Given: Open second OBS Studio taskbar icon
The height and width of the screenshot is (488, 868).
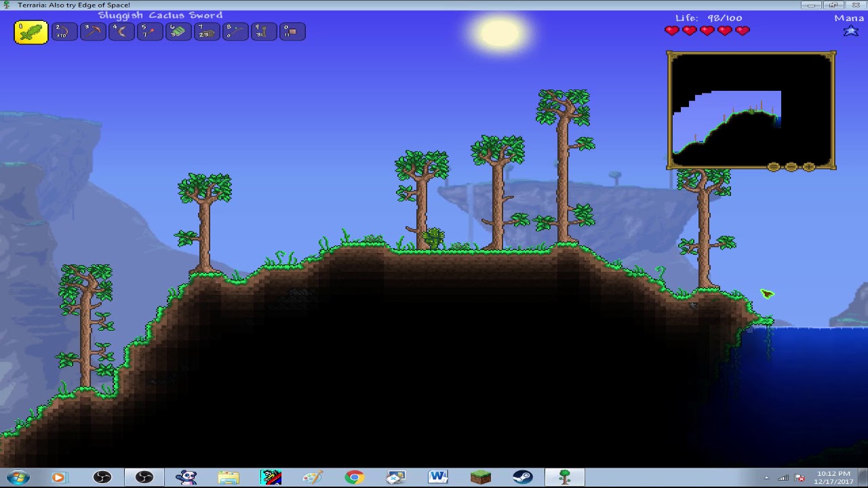Looking at the screenshot, I should pyautogui.click(x=144, y=477).
